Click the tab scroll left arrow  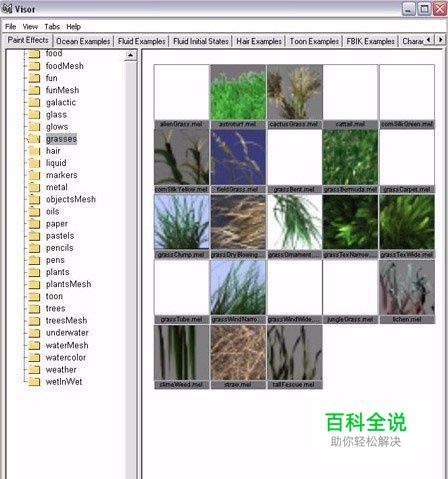pyautogui.click(x=429, y=40)
